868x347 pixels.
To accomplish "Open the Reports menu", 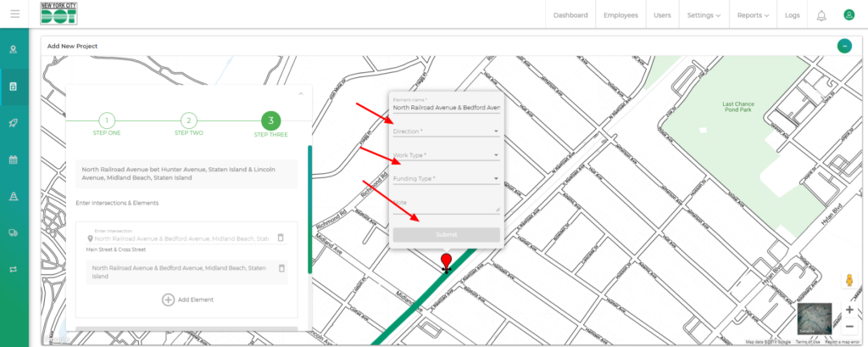I will coord(753,15).
